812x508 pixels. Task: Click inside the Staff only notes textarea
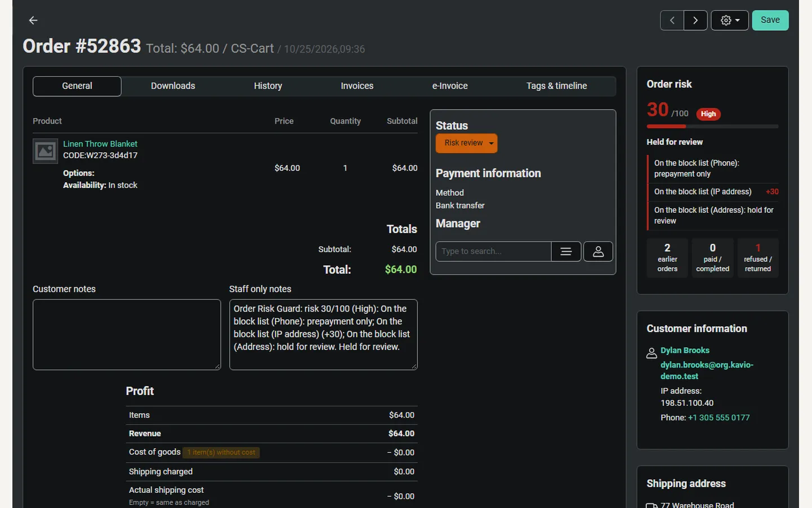click(x=323, y=335)
